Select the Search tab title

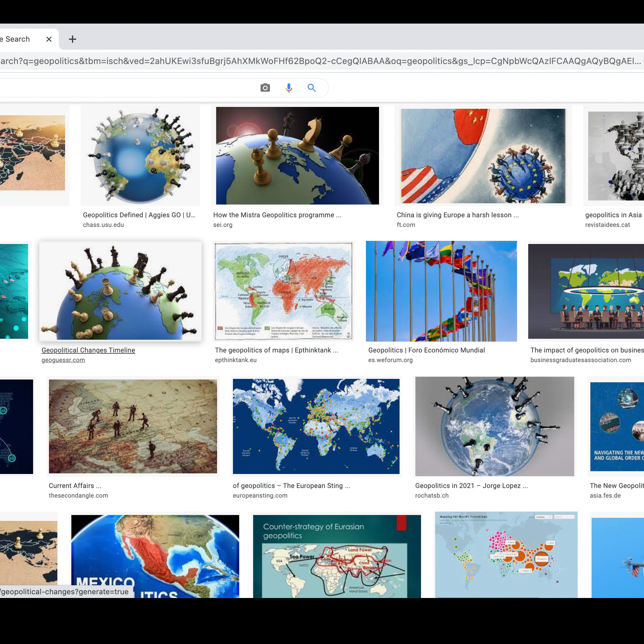15,39
